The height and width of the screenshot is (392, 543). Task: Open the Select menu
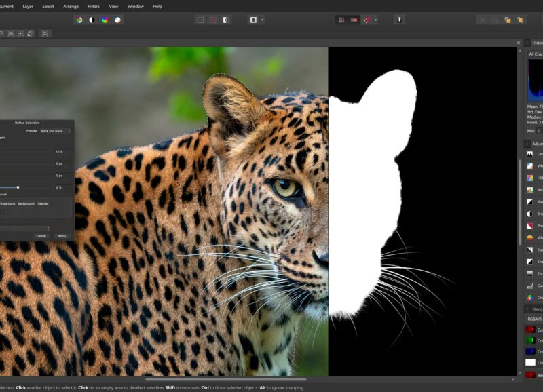pyautogui.click(x=48, y=6)
